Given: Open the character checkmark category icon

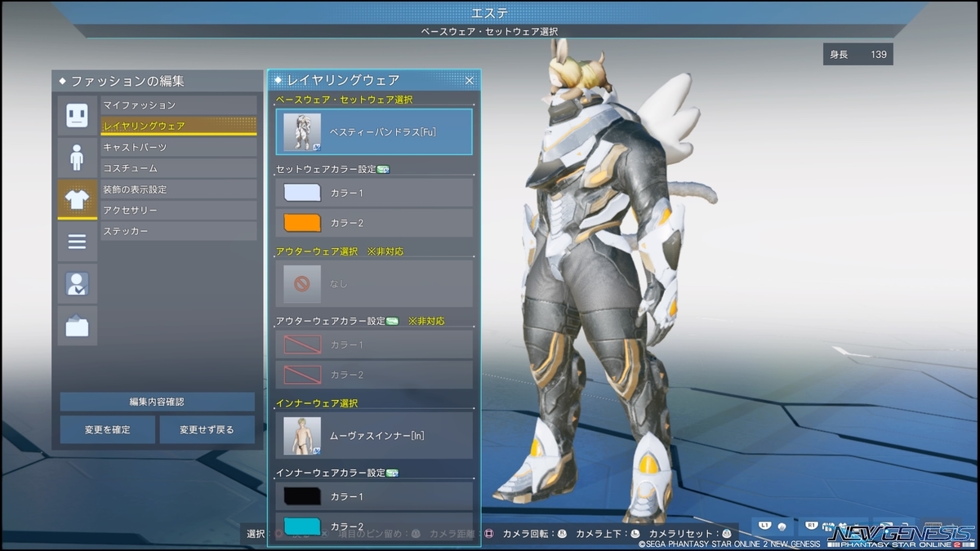Looking at the screenshot, I should [78, 283].
